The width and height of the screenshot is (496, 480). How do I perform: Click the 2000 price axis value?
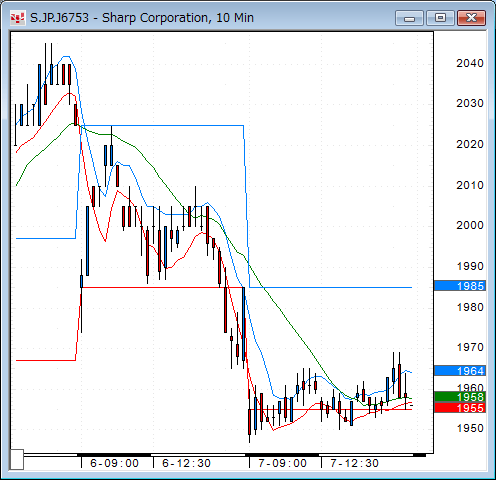(470, 225)
